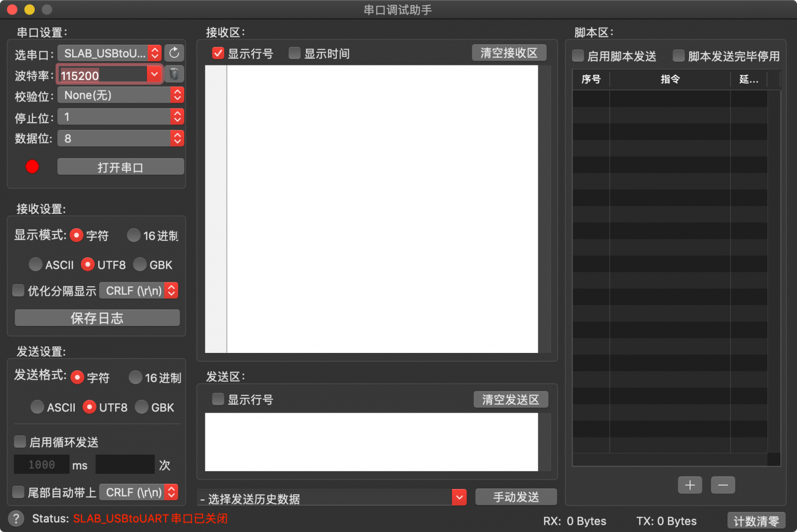Click 计数清零 to reset byte counters
The image size is (797, 532).
pos(757,520)
